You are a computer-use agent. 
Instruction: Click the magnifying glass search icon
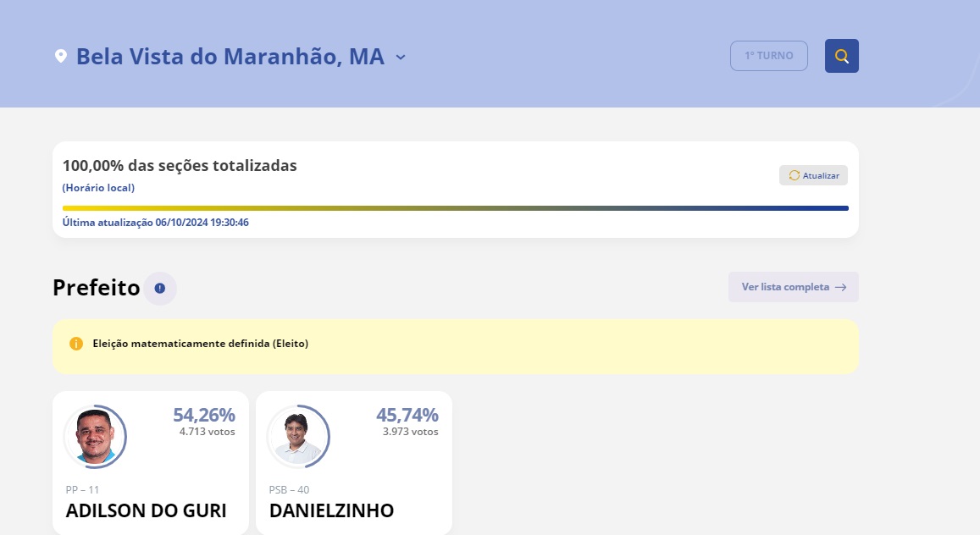click(x=841, y=56)
